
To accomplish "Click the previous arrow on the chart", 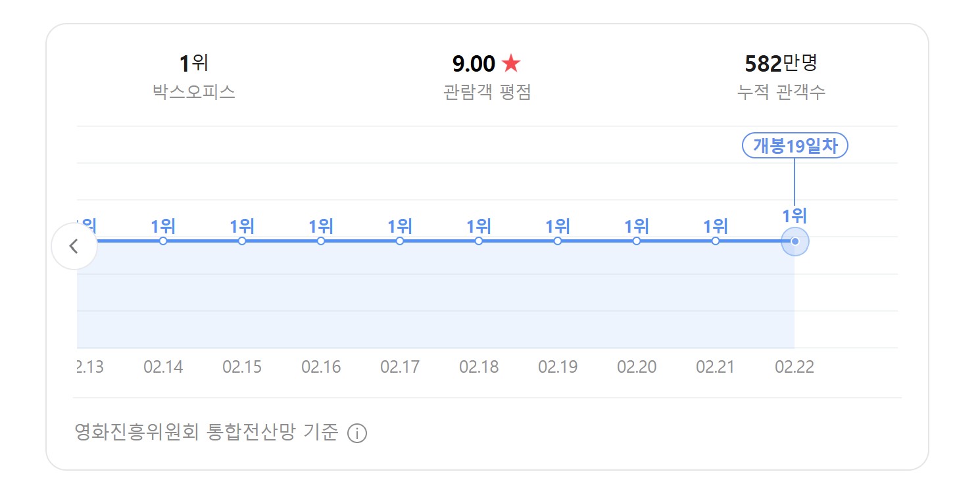I will pos(74,247).
